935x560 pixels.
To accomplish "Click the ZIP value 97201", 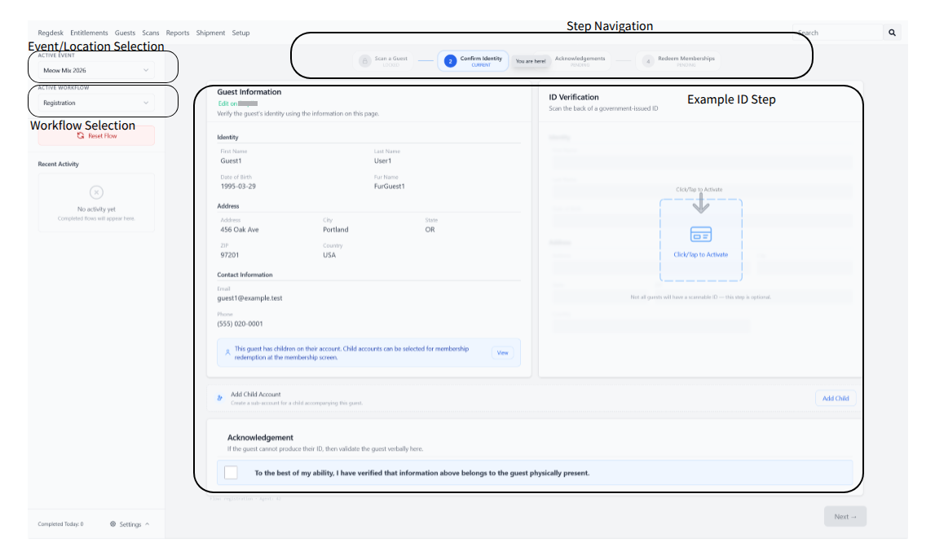I will [230, 255].
